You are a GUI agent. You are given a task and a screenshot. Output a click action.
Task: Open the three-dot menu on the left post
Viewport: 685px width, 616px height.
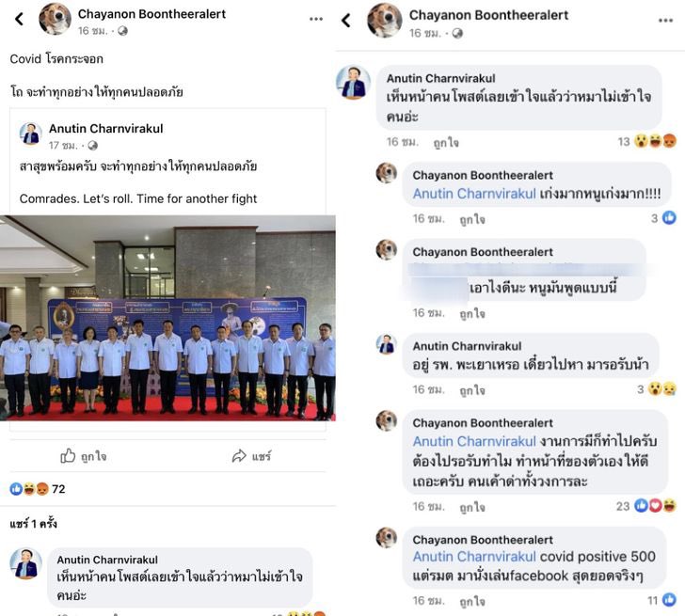coord(316,19)
